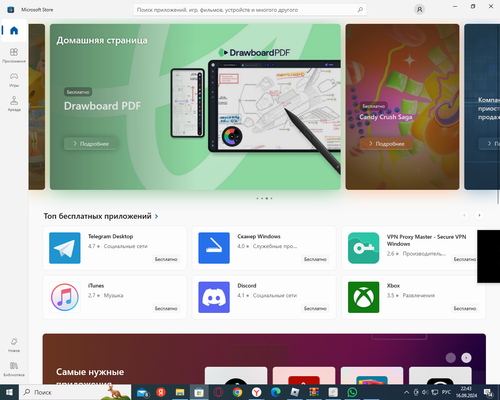Open the Home page in sidebar

(14, 31)
